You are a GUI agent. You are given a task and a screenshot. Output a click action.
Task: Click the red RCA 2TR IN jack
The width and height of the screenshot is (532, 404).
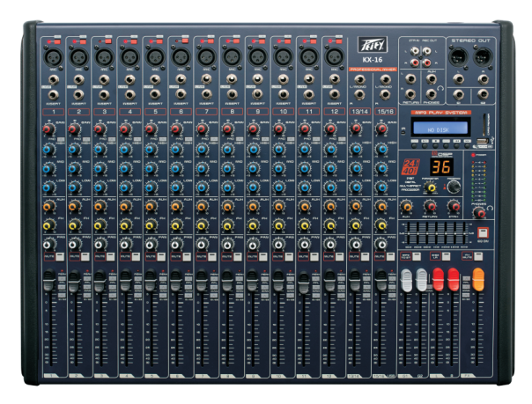click(415, 62)
